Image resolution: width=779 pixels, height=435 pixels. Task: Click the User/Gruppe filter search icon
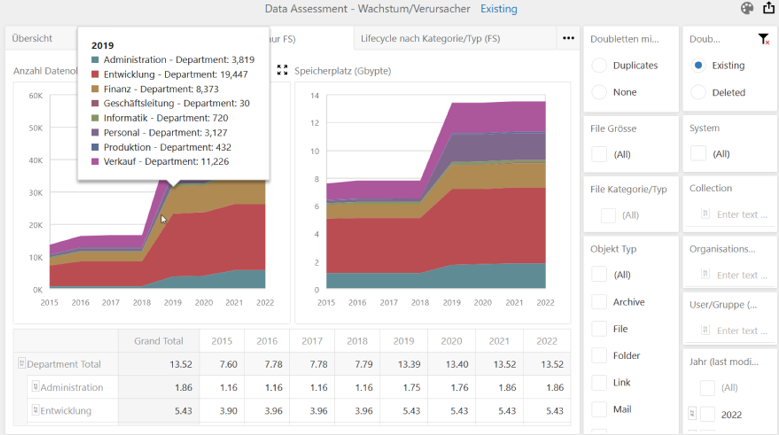(706, 330)
